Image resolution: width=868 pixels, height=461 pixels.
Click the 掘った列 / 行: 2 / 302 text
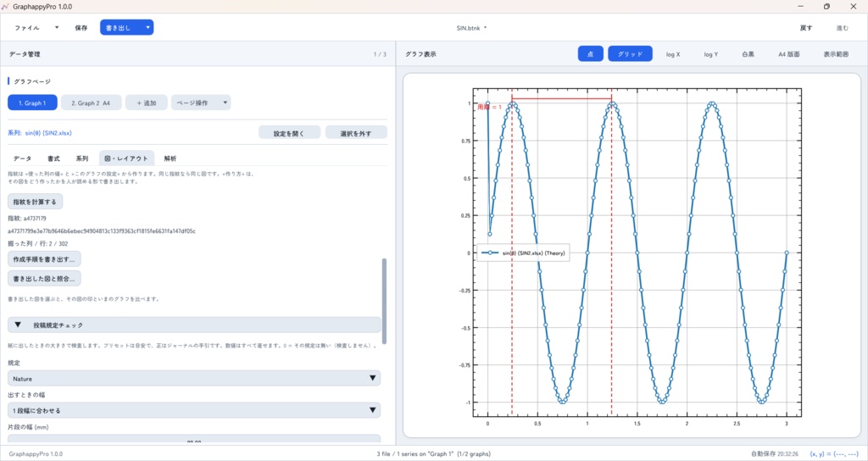[x=37, y=243]
